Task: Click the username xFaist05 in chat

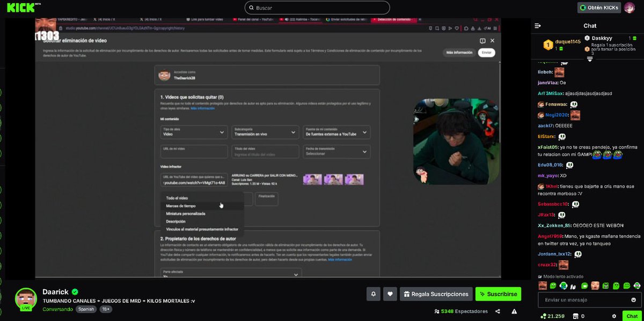Action: click(x=548, y=147)
